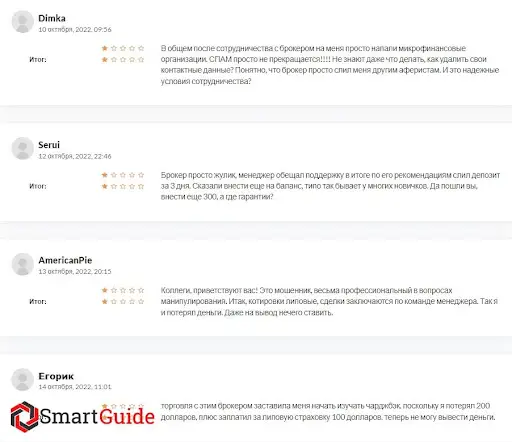This screenshot has width=512, height=442.
Task: Click the SmartGuide hexagon logo icon
Action: tap(24, 417)
